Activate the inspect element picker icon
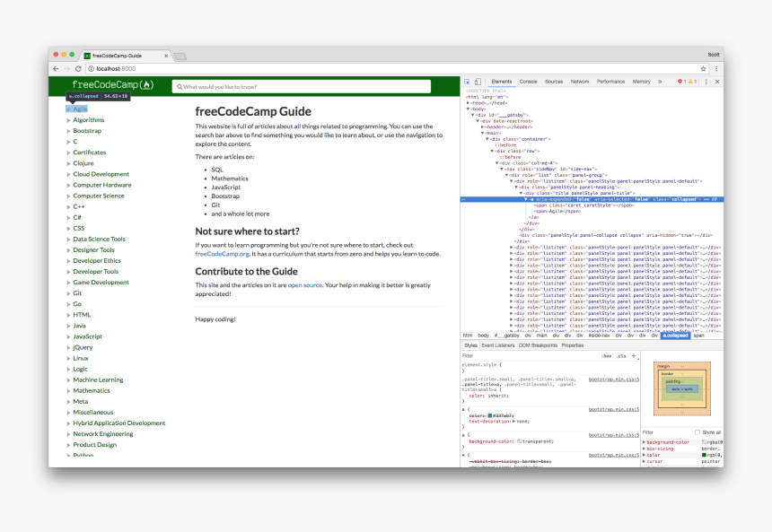The image size is (772, 532). (467, 82)
